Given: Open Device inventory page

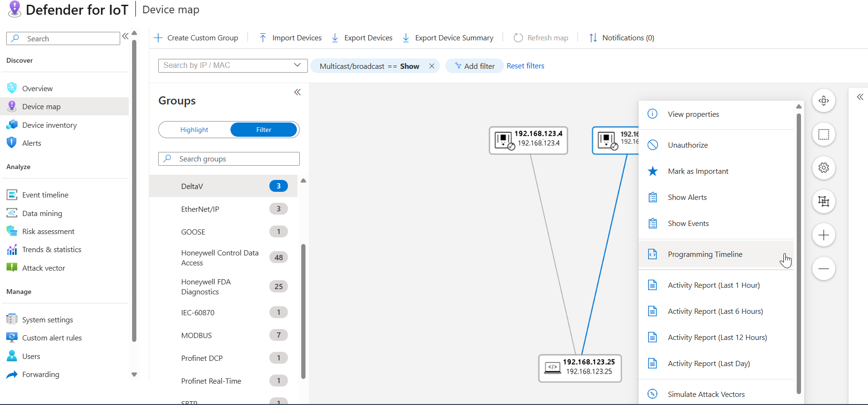Looking at the screenshot, I should (x=49, y=125).
